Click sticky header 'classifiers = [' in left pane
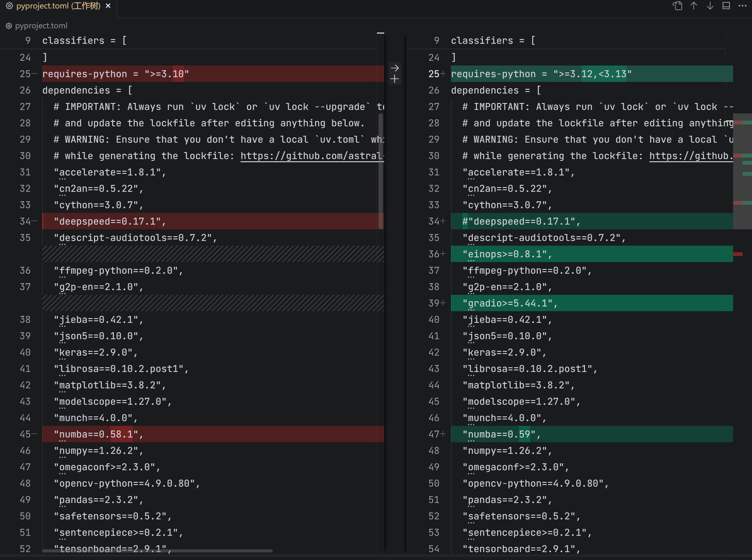This screenshot has height=560, width=752. click(x=84, y=41)
